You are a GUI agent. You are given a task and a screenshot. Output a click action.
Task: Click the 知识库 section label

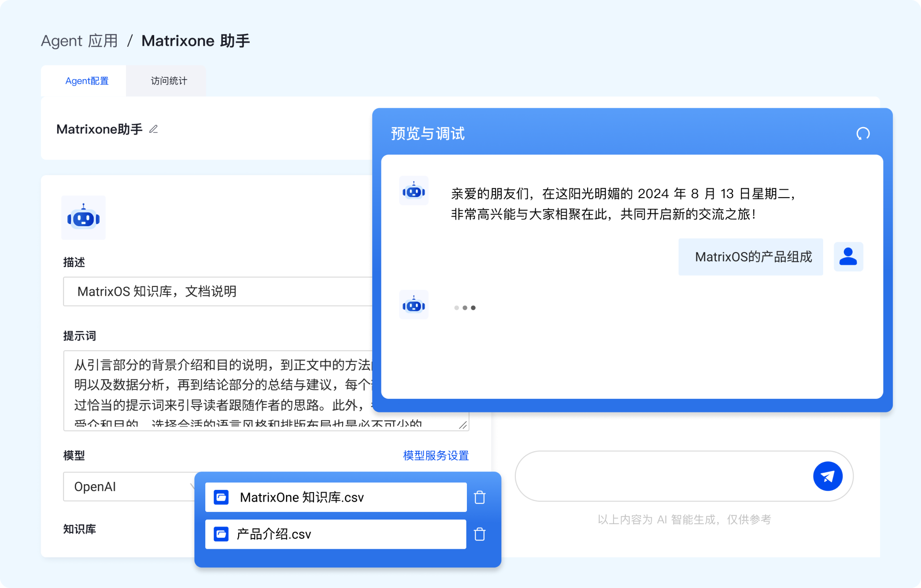click(80, 529)
